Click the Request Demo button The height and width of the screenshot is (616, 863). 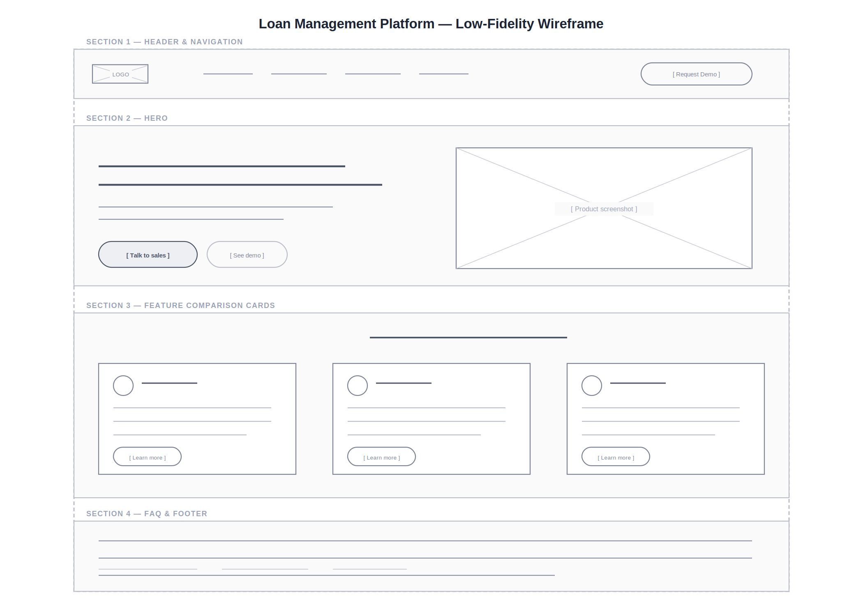pyautogui.click(x=696, y=74)
